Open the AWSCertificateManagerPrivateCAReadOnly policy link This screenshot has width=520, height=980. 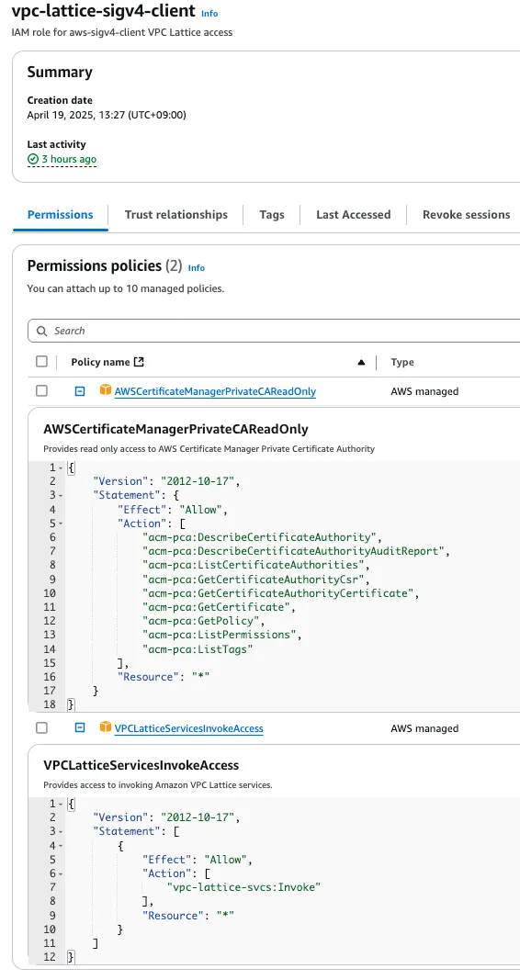click(x=215, y=391)
